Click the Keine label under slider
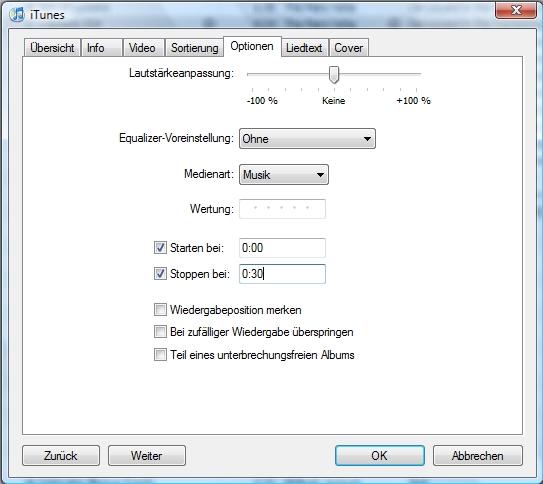This screenshot has width=543, height=484. click(x=333, y=101)
